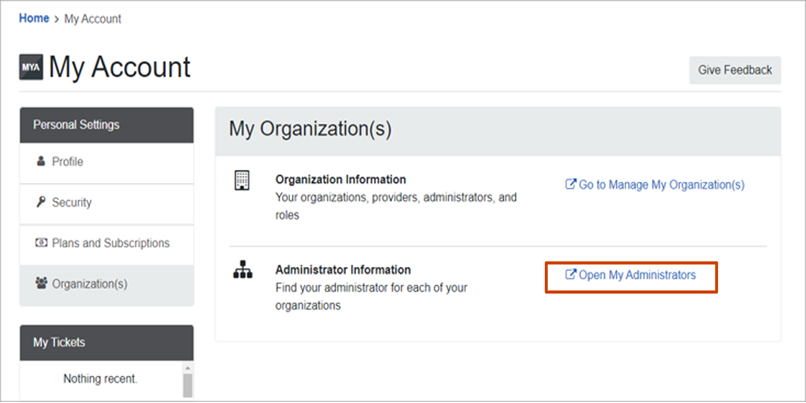Click the Give Feedback button
Screen dimensions: 806x403
[735, 70]
